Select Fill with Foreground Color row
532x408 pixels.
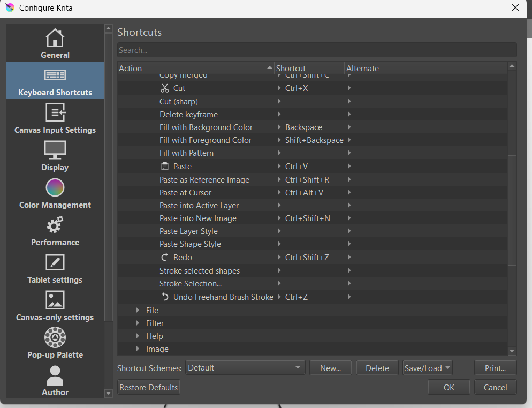point(313,140)
